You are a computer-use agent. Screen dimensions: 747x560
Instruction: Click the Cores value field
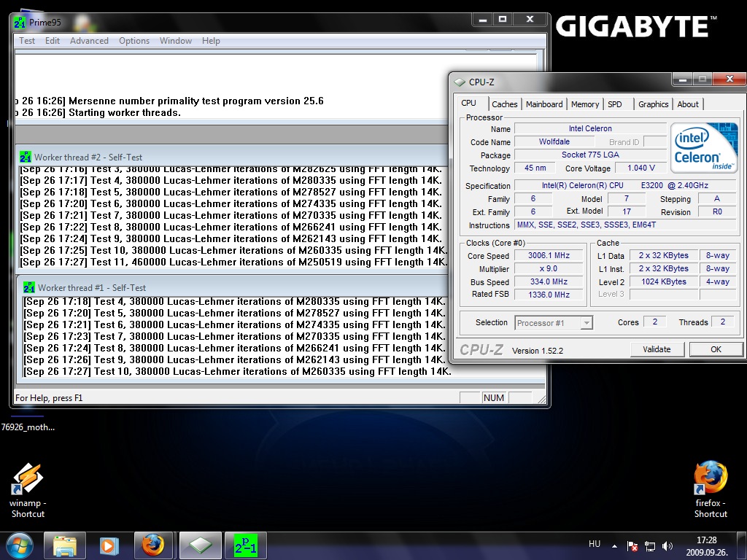click(x=654, y=322)
